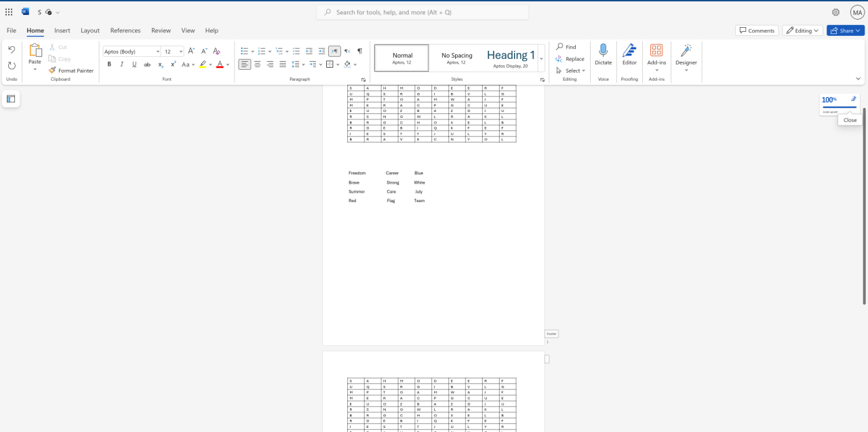
Task: Expand the bullets list dropdown arrow
Action: (253, 52)
